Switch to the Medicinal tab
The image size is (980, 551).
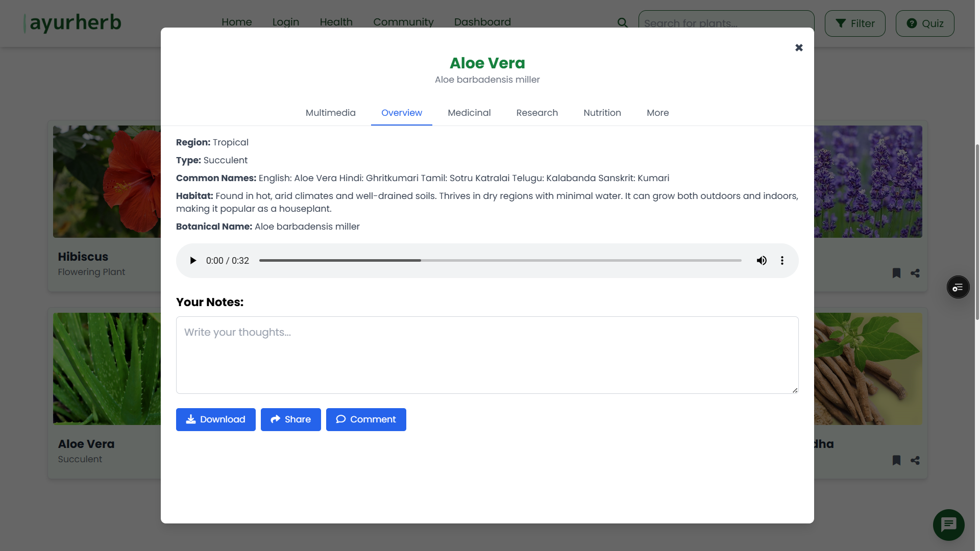click(x=469, y=113)
